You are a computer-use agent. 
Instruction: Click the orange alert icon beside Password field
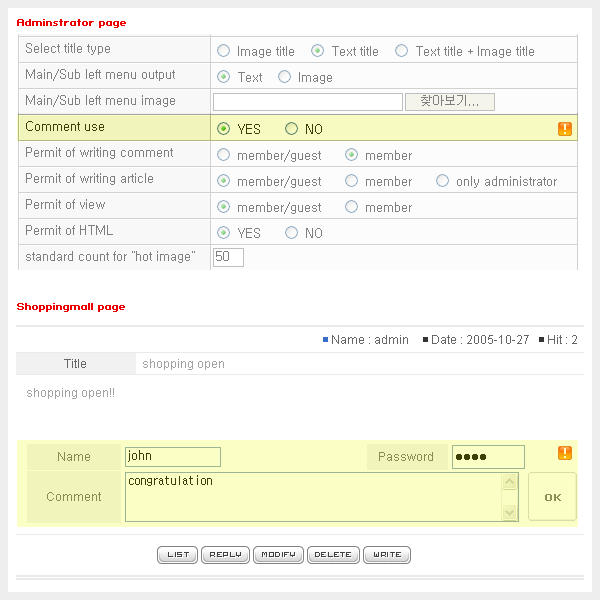click(x=565, y=453)
